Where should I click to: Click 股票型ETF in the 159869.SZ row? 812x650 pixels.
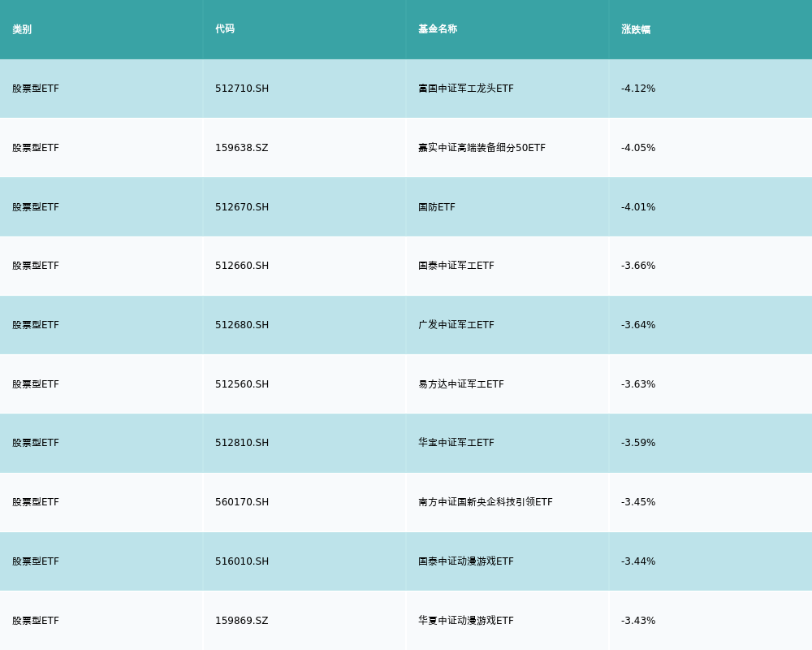coord(36,621)
